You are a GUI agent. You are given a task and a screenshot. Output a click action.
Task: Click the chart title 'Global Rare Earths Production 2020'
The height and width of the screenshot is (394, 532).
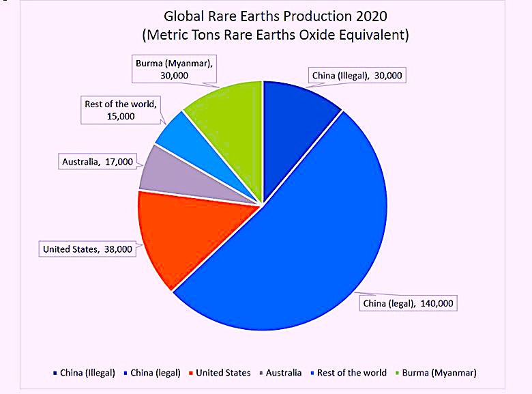pyautogui.click(x=275, y=16)
